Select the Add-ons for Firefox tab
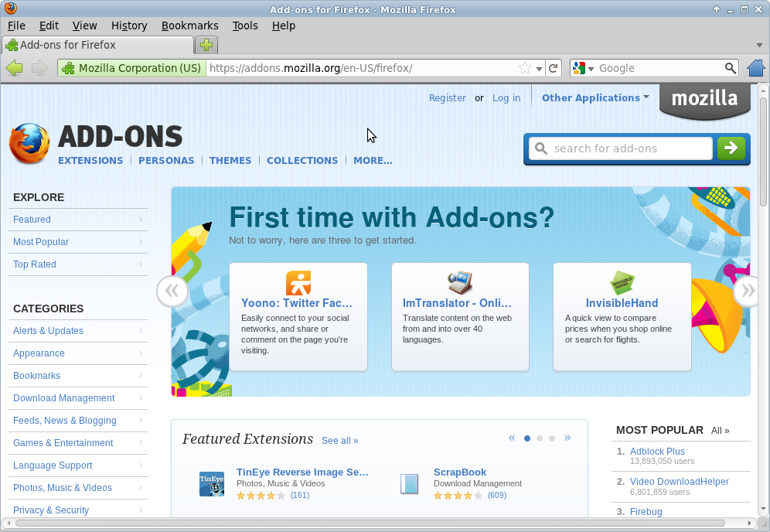Viewport: 770px width, 532px height. (97, 45)
